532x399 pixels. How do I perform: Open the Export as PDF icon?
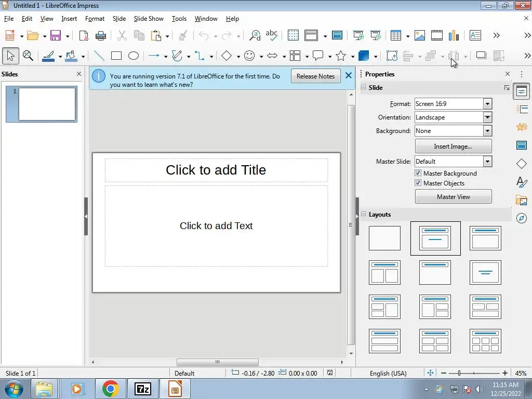(x=84, y=35)
